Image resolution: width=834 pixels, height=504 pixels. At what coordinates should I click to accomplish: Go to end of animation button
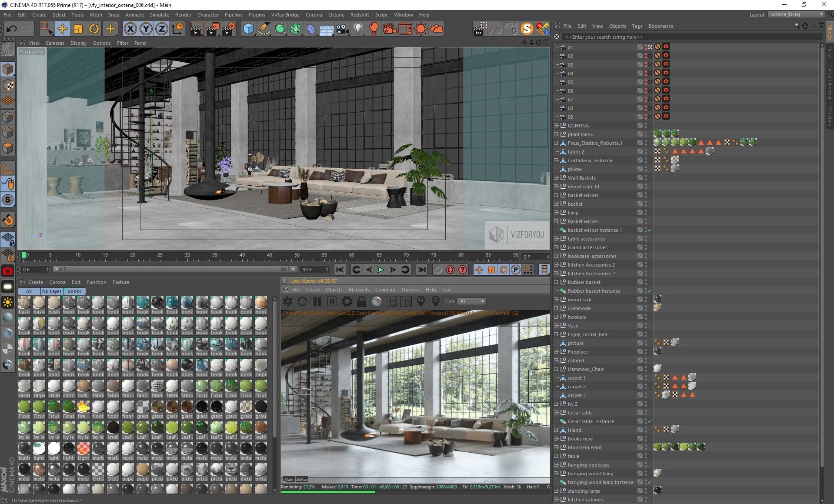point(421,270)
